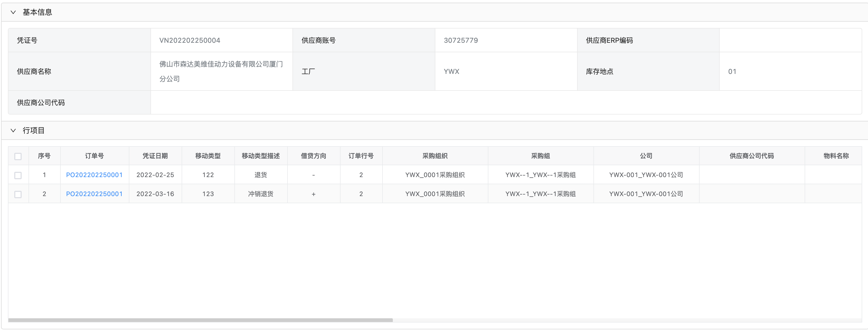
Task: Click the 采购组织 column header
Action: pyautogui.click(x=435, y=156)
